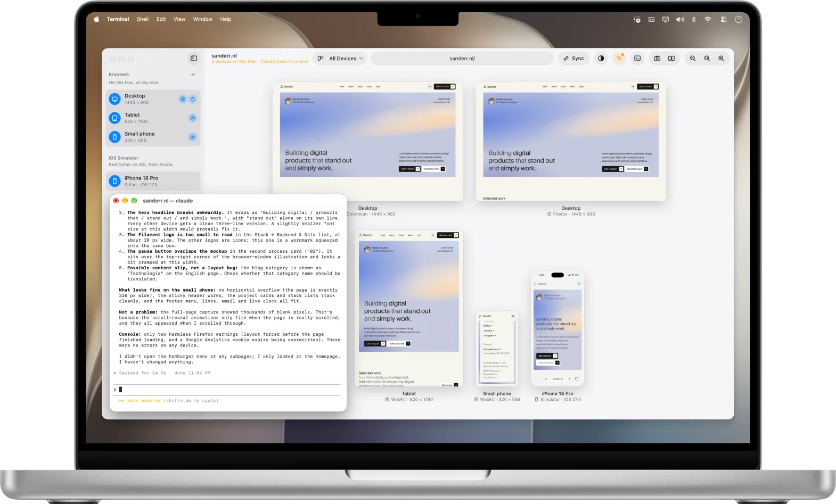Image resolution: width=836 pixels, height=504 pixels.
Task: Open the Window menu
Action: (203, 19)
